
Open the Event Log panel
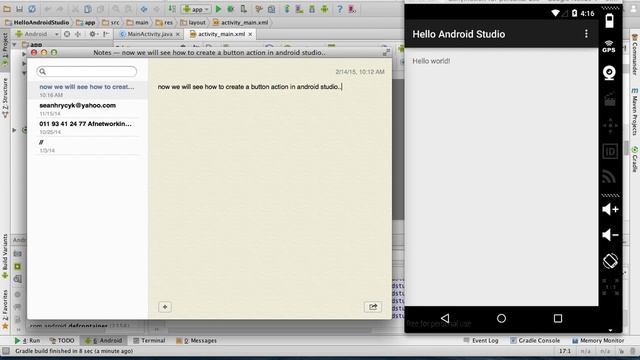click(x=481, y=340)
